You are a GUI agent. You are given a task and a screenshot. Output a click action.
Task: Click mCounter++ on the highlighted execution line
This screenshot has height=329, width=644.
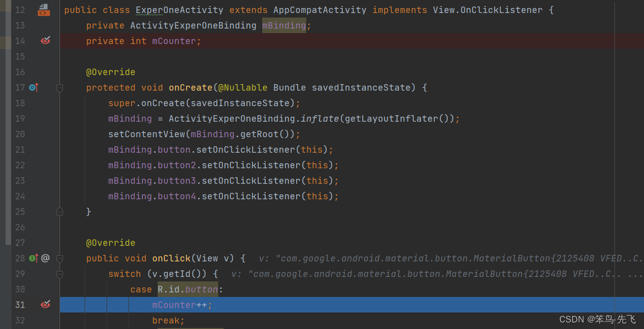180,305
